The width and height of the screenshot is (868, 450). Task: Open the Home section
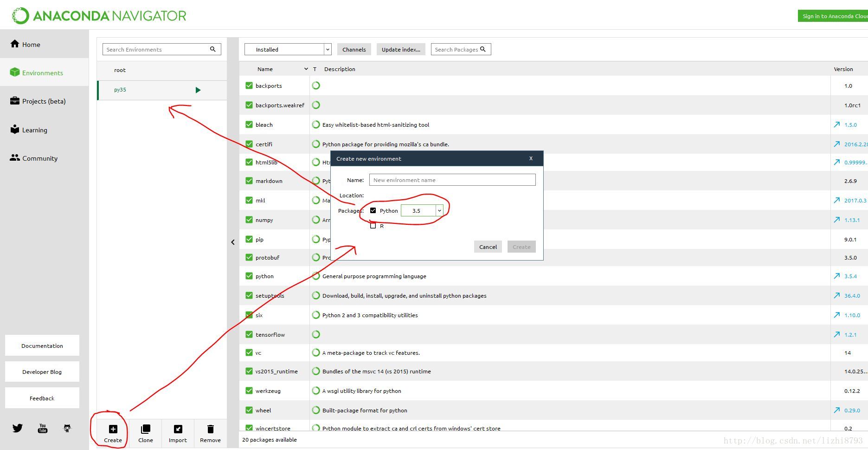point(45,44)
